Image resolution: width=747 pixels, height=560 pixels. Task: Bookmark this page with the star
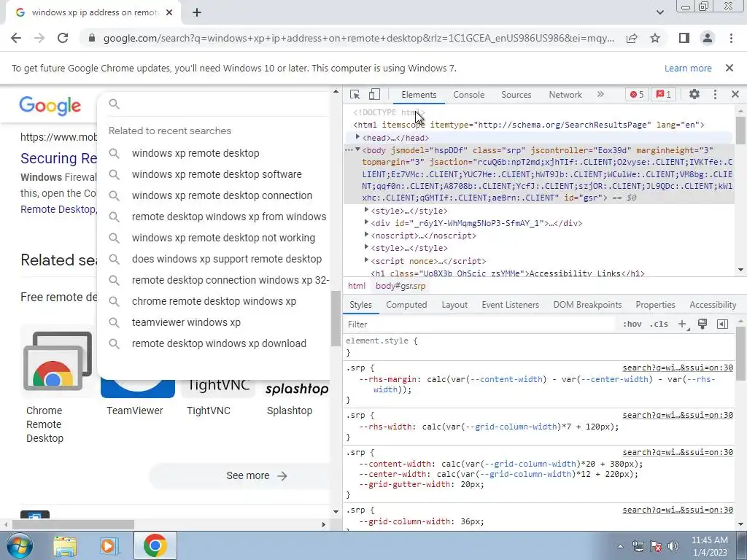[x=655, y=38]
